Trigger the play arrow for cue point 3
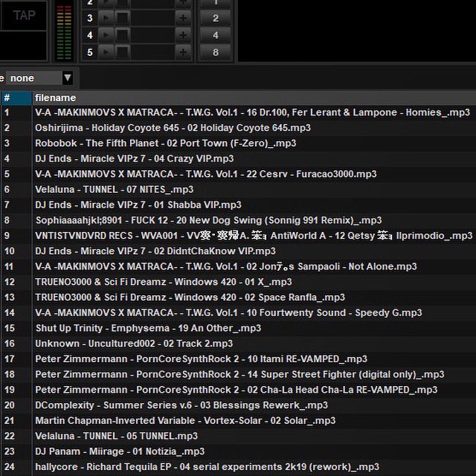The image size is (476, 476). 106,18
